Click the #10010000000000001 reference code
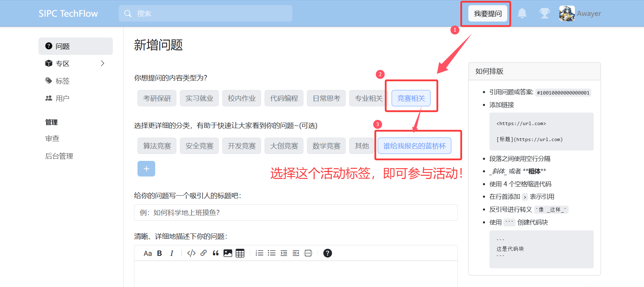The image size is (644, 287). pyautogui.click(x=563, y=93)
